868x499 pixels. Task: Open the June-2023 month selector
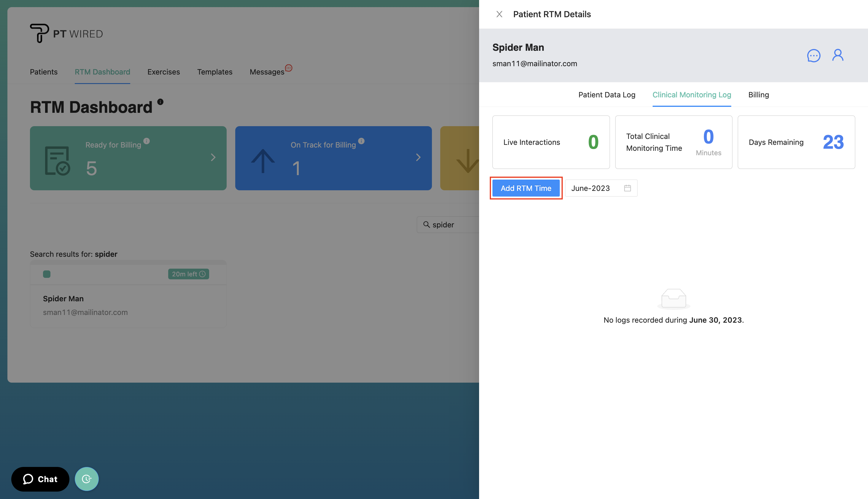591,188
